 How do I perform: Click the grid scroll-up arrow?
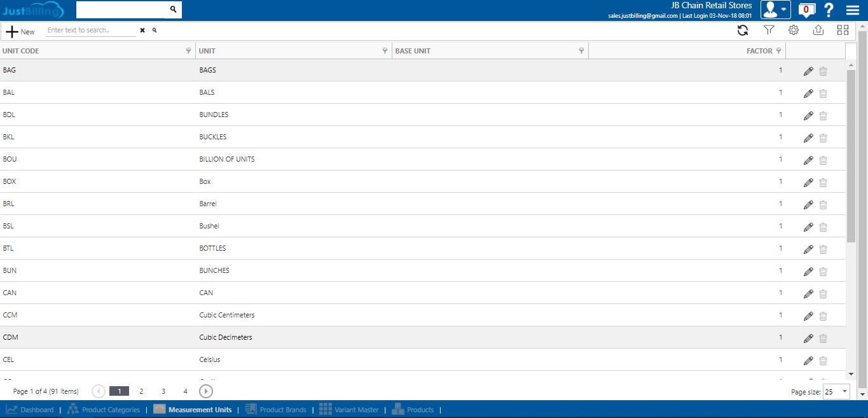(x=851, y=65)
